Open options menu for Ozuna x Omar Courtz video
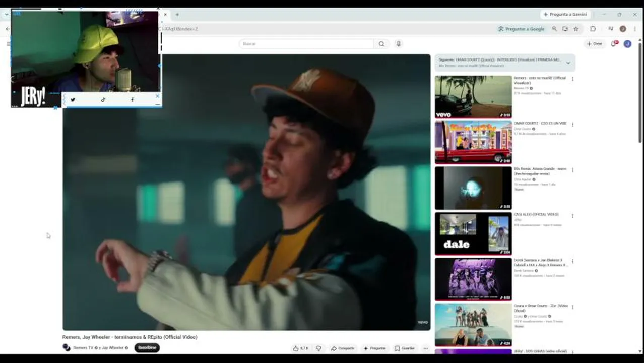 pos(572,307)
